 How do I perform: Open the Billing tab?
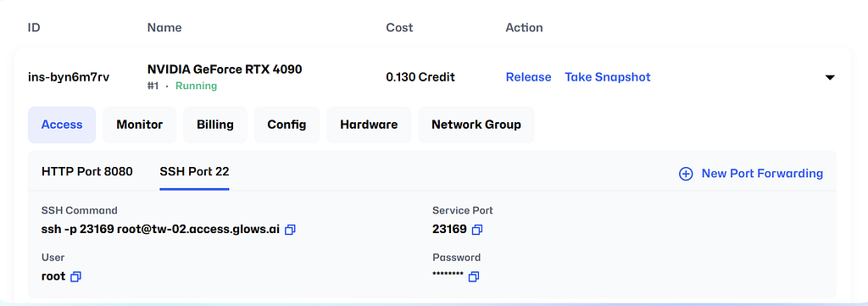(215, 125)
